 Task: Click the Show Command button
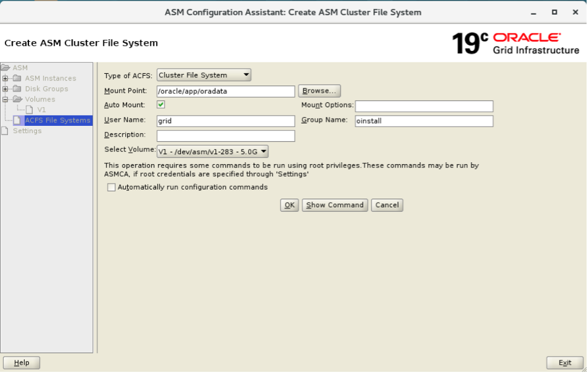tap(335, 205)
